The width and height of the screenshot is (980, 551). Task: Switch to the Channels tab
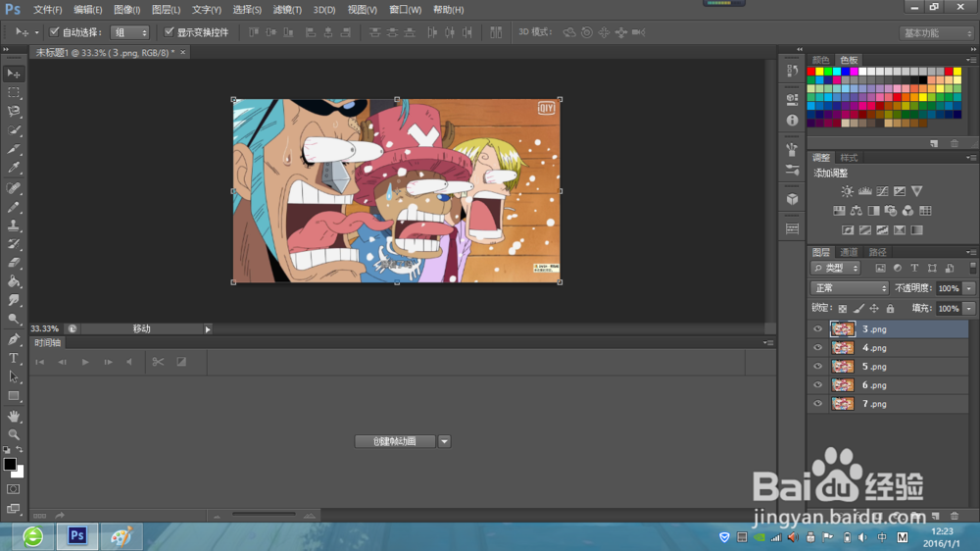click(x=849, y=252)
